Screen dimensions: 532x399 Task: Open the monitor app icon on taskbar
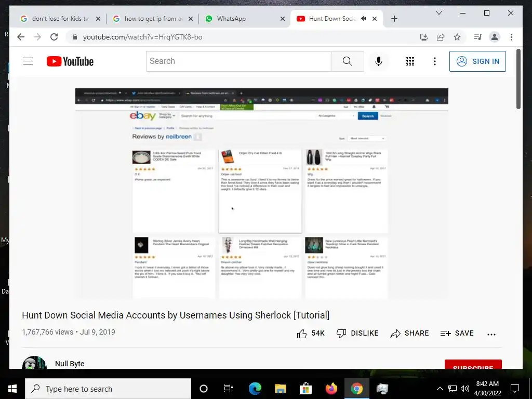382,389
